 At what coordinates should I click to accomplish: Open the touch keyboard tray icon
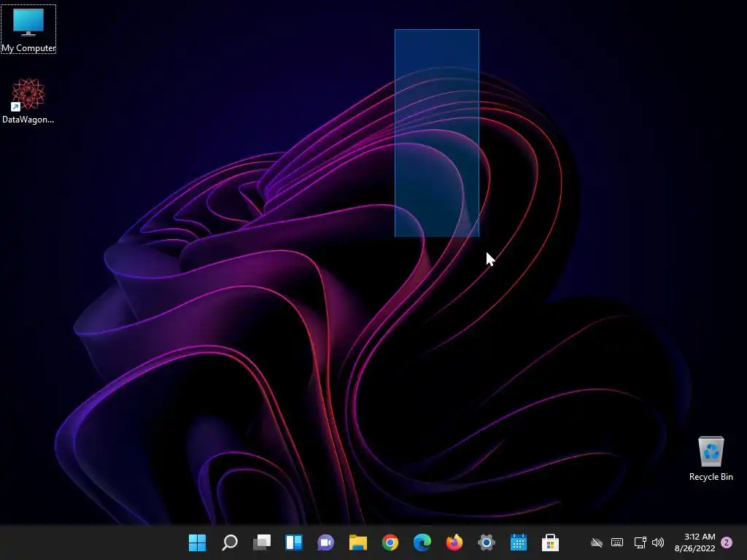click(617, 542)
